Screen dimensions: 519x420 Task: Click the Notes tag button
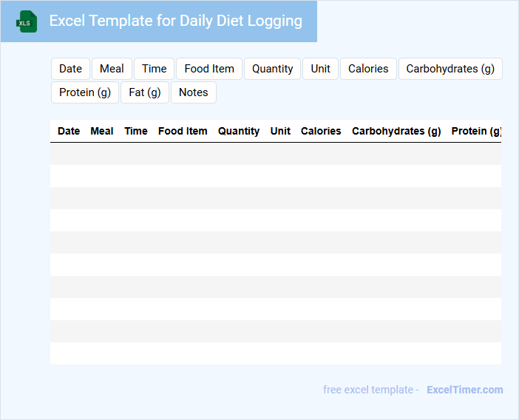[x=194, y=92]
